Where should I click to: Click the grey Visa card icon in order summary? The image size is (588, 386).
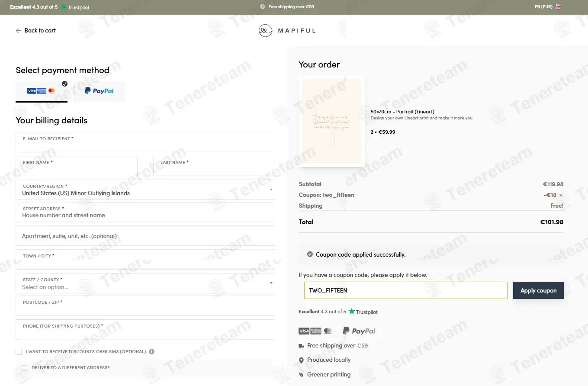[x=304, y=331]
